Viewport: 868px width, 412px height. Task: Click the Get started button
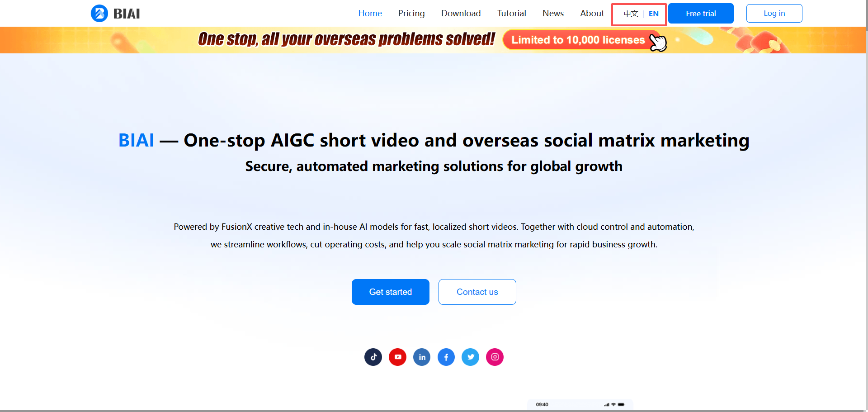tap(391, 292)
